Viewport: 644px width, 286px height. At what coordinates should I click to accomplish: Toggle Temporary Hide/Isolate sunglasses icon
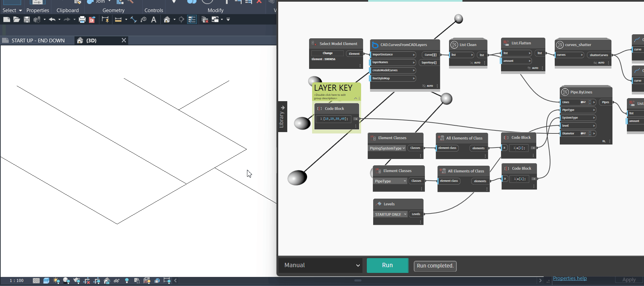[117, 281]
